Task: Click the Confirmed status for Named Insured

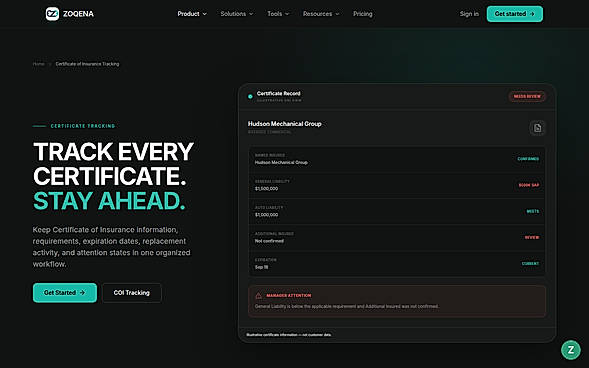Action: click(528, 159)
